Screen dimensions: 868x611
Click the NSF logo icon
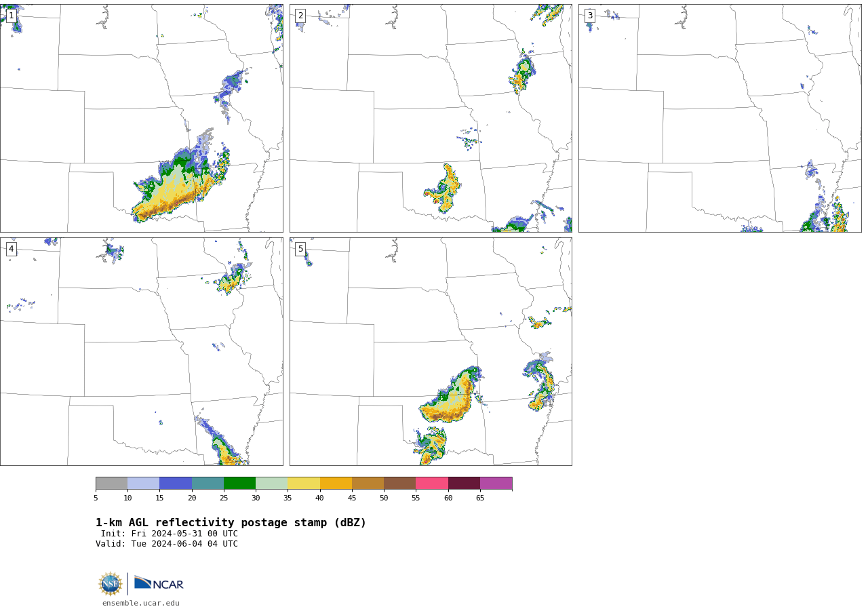point(111,584)
